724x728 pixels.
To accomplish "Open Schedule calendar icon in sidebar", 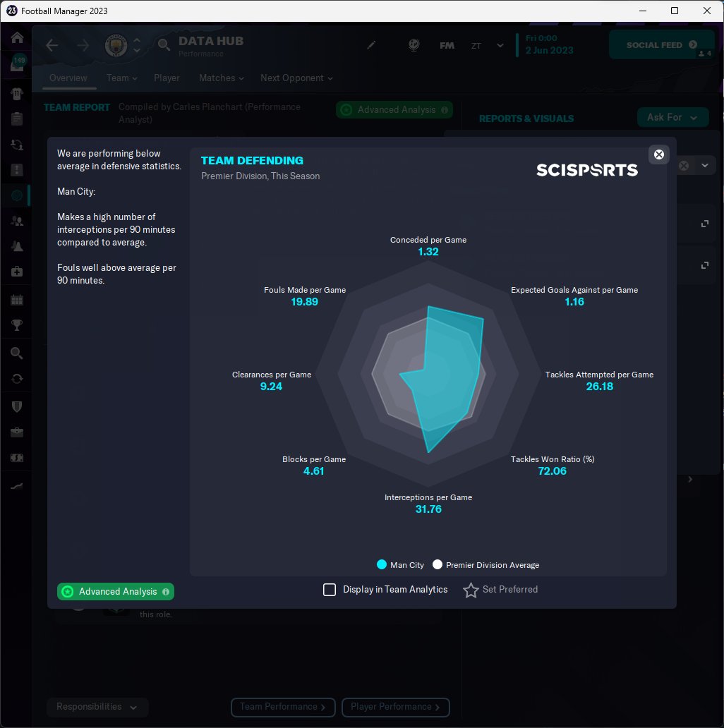I will (x=17, y=300).
